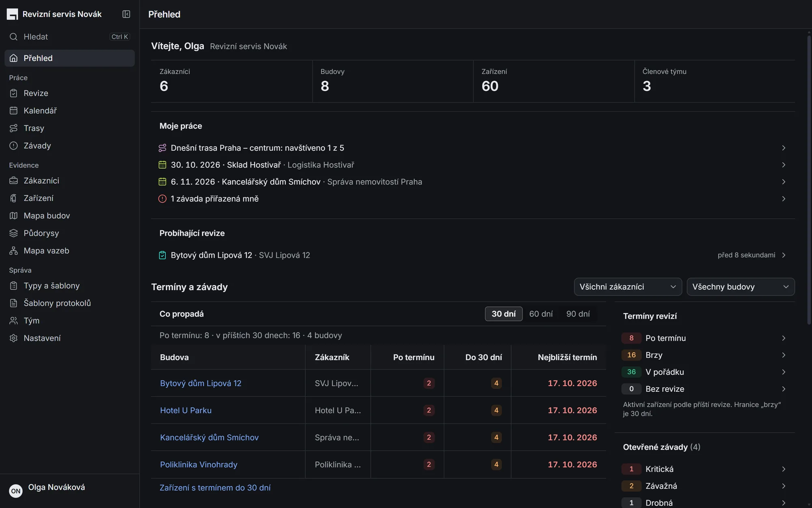
Task: Open Olga Nováková user menu
Action: coord(69,491)
